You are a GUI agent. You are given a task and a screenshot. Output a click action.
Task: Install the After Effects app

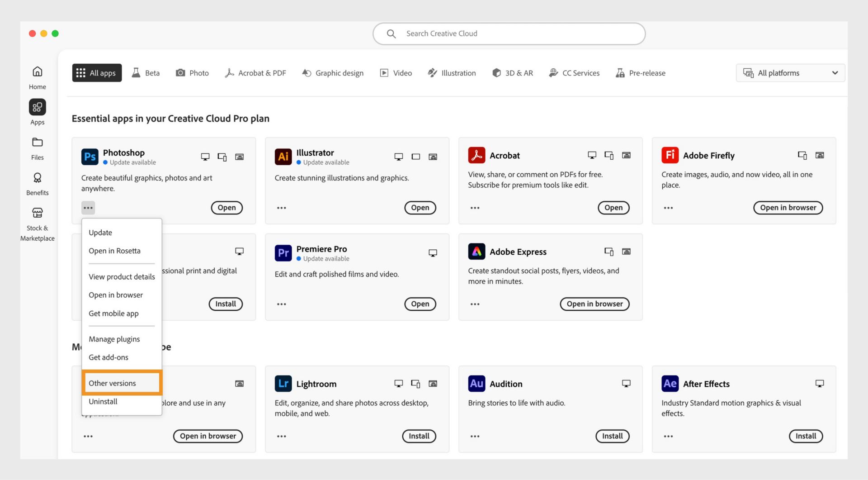(x=806, y=436)
